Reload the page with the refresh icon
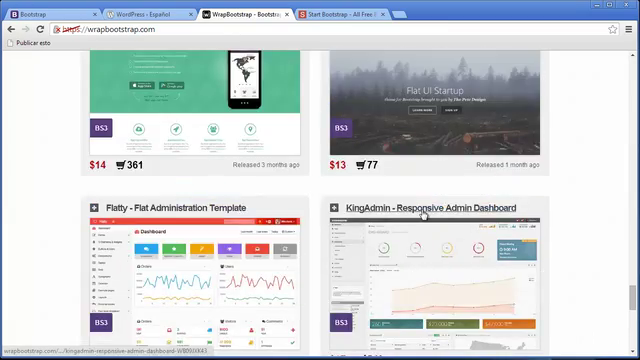The height and width of the screenshot is (360, 640). tap(40, 29)
